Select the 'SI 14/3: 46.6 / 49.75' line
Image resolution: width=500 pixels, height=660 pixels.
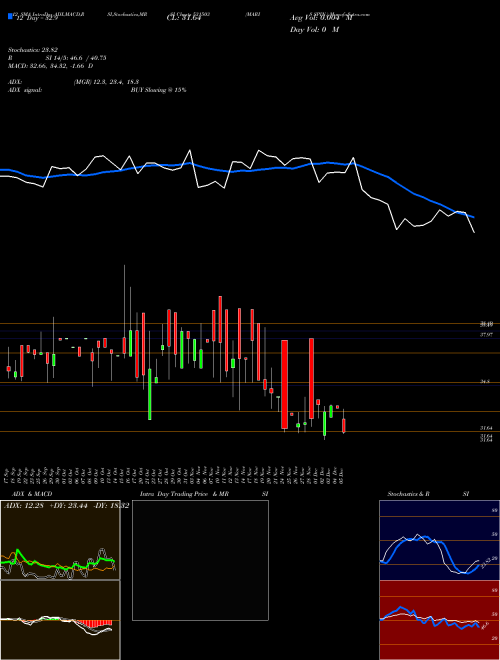pyautogui.click(x=76, y=58)
